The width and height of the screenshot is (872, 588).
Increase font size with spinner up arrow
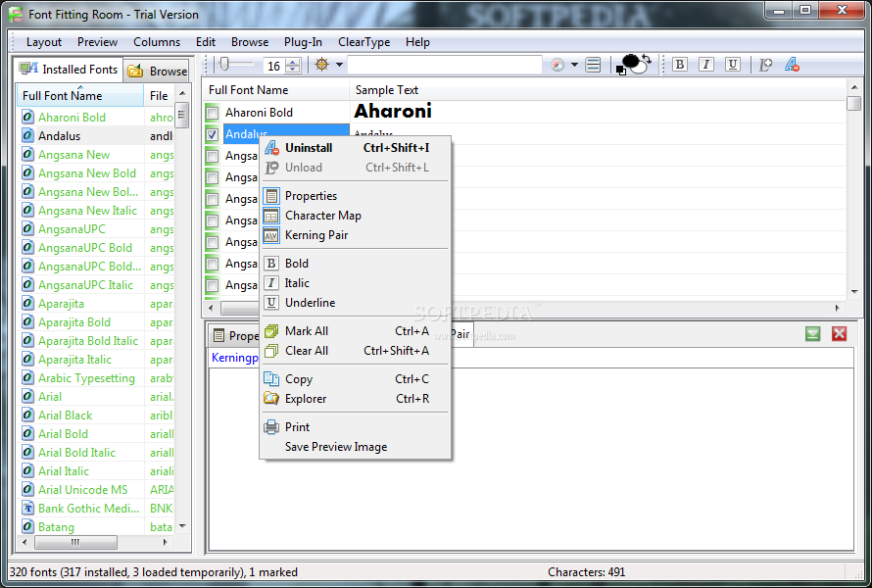tap(293, 62)
